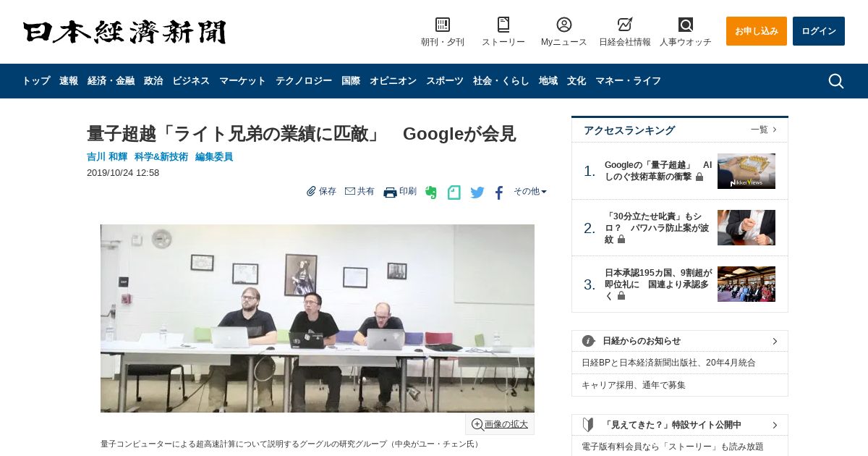Viewport: 868px width, 456px height.
Task: Open 電子版有料会員なら「ストーリー」も読み放題 link
Action: (x=673, y=447)
